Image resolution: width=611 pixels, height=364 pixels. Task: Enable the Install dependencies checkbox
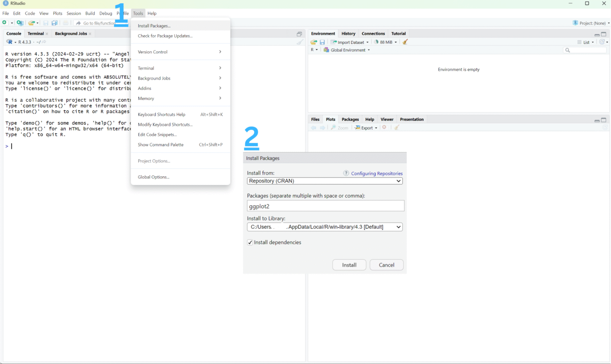250,242
